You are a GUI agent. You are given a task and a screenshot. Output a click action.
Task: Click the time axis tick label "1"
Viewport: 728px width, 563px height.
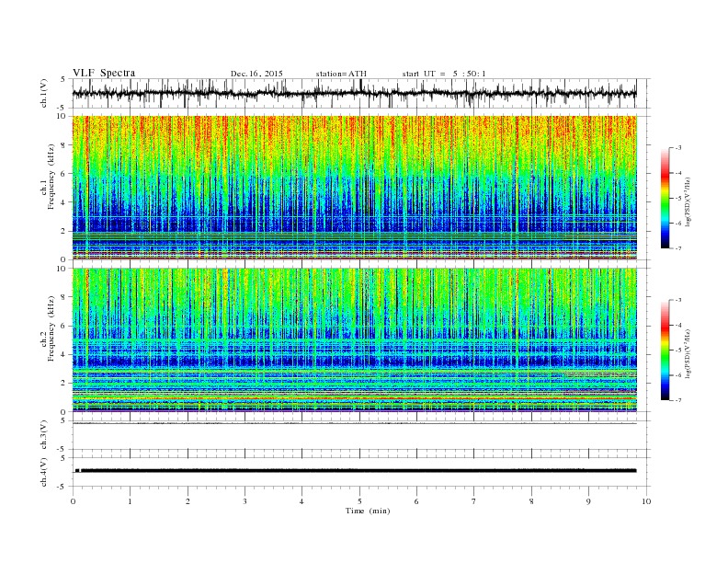[130, 501]
